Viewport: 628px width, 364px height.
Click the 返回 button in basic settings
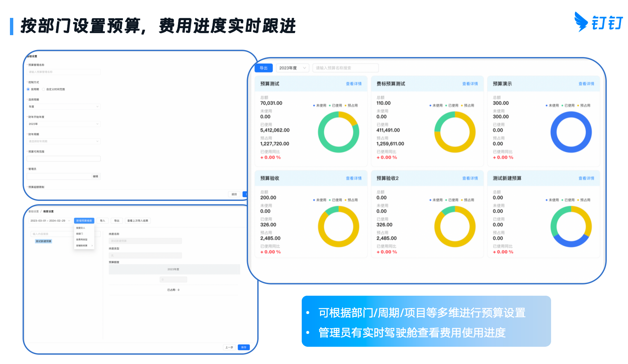234,194
